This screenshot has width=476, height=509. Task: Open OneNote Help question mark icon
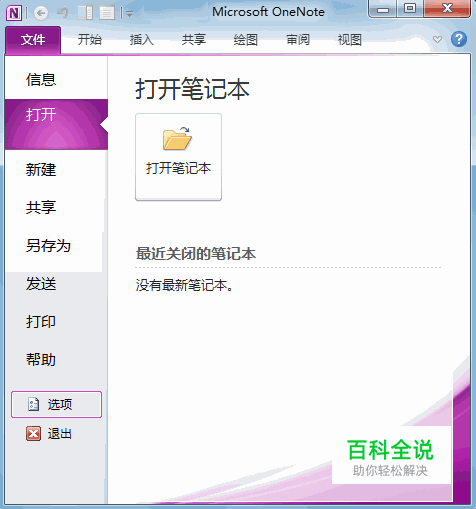point(459,39)
